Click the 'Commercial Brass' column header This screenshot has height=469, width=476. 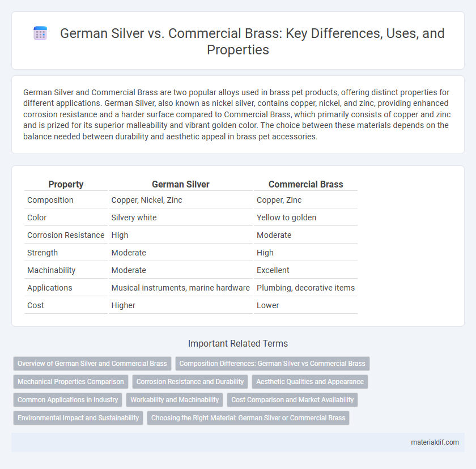click(x=305, y=184)
